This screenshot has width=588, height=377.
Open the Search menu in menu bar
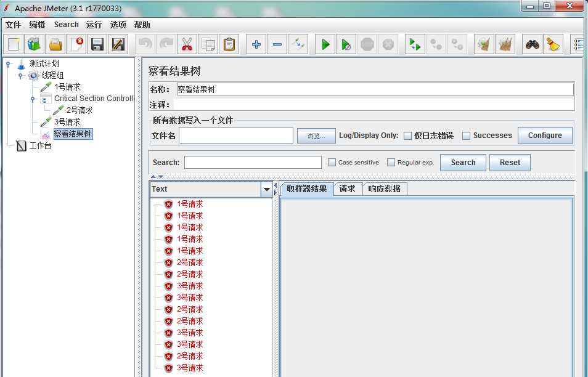point(67,25)
